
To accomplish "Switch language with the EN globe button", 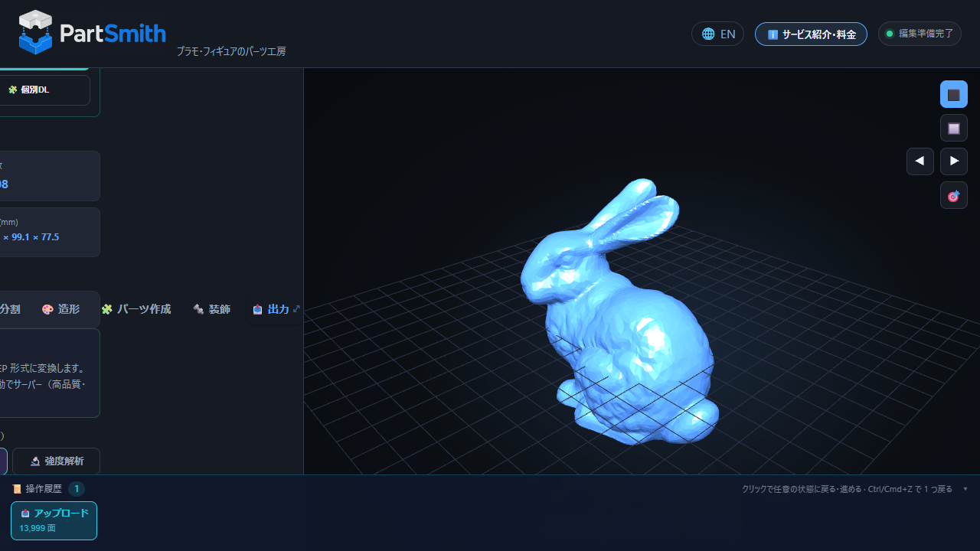I will 717,34.
